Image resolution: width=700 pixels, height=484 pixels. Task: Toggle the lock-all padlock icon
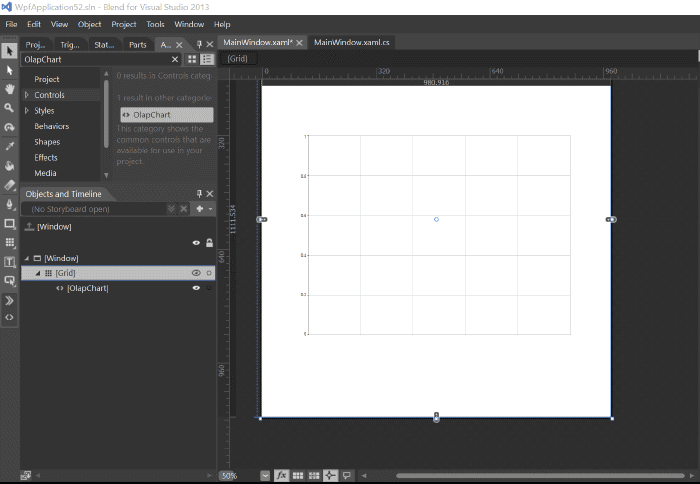[x=209, y=243]
